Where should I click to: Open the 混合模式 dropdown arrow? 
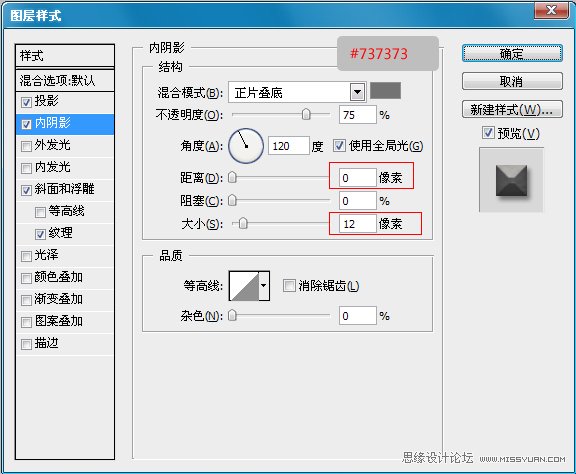(357, 92)
